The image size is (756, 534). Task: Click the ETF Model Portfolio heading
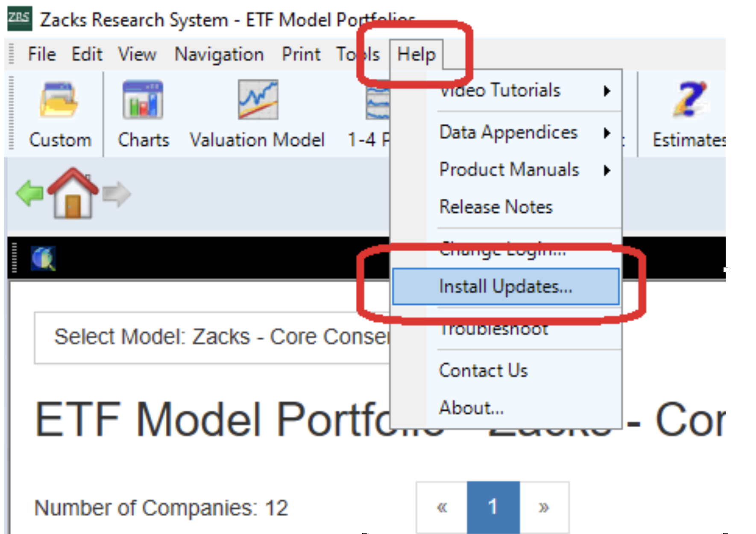pos(379,420)
